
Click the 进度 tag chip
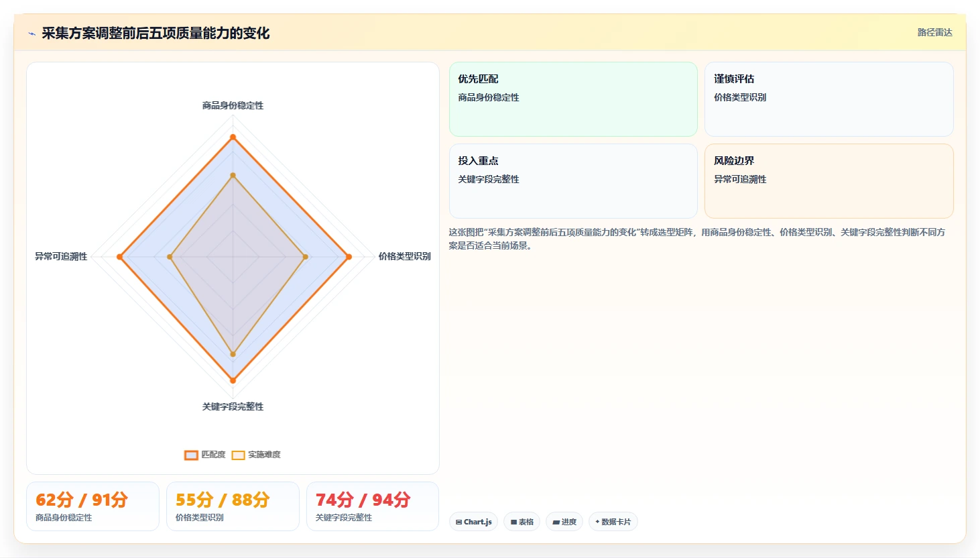point(564,522)
